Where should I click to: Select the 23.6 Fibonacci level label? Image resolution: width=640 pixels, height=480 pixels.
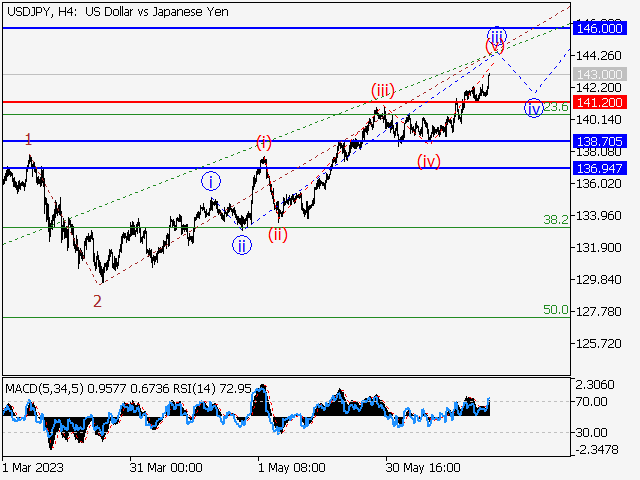[x=556, y=107]
